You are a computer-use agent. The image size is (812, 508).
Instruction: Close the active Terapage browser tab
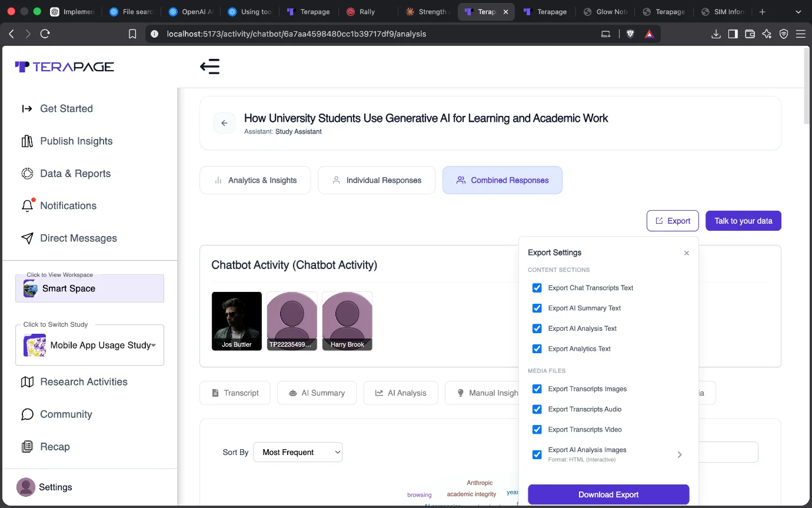tap(505, 12)
